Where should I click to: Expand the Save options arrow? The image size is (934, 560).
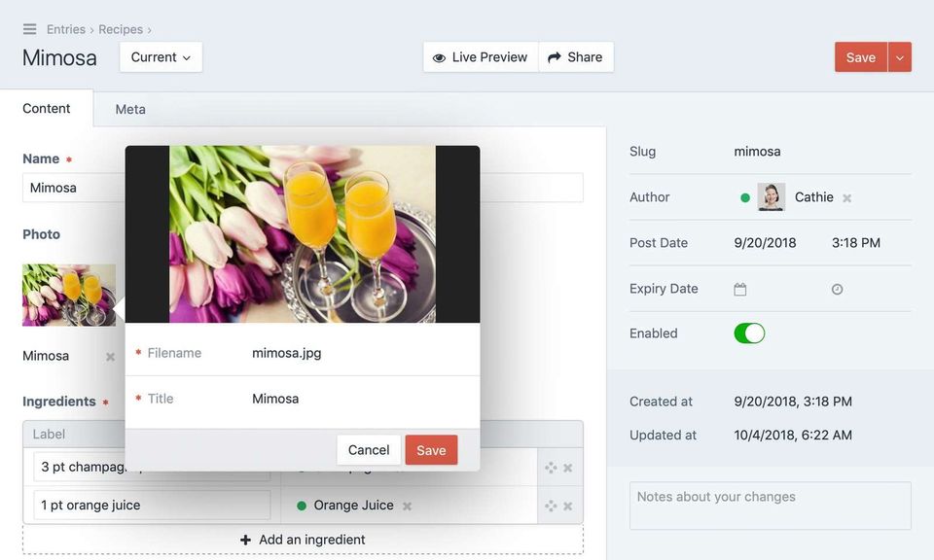coord(900,57)
